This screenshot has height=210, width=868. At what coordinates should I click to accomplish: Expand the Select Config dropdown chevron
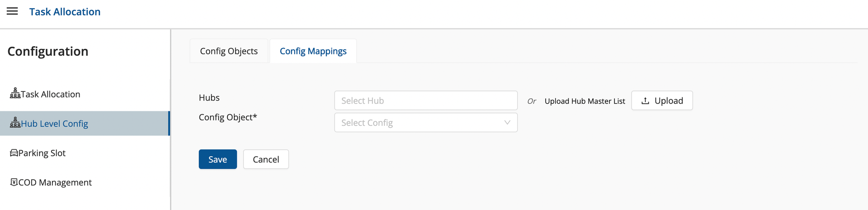[x=507, y=123]
